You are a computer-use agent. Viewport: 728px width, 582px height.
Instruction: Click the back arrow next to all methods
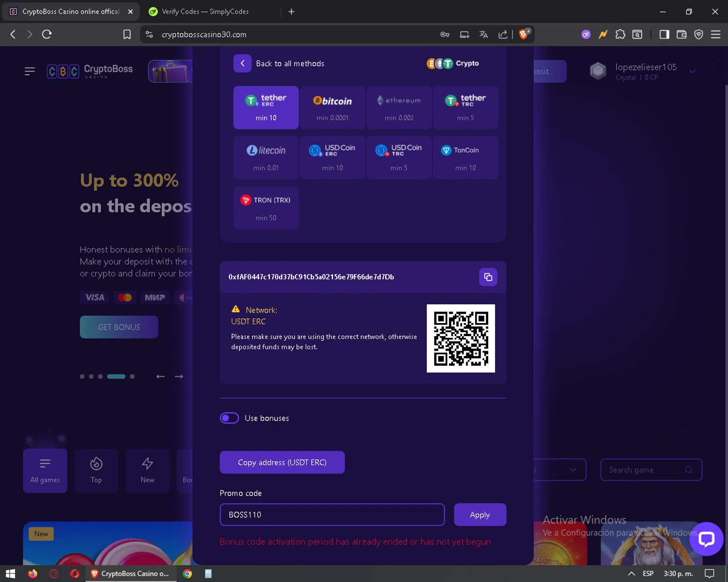pyautogui.click(x=242, y=64)
